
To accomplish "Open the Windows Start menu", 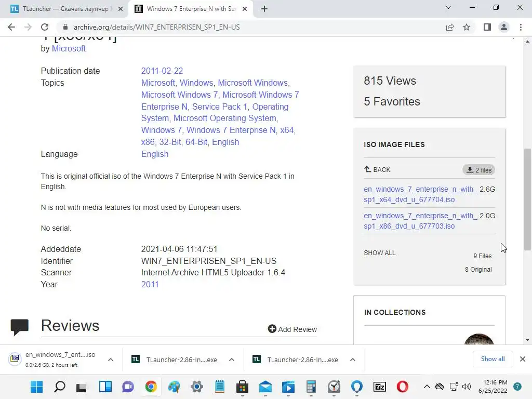I will click(37, 387).
